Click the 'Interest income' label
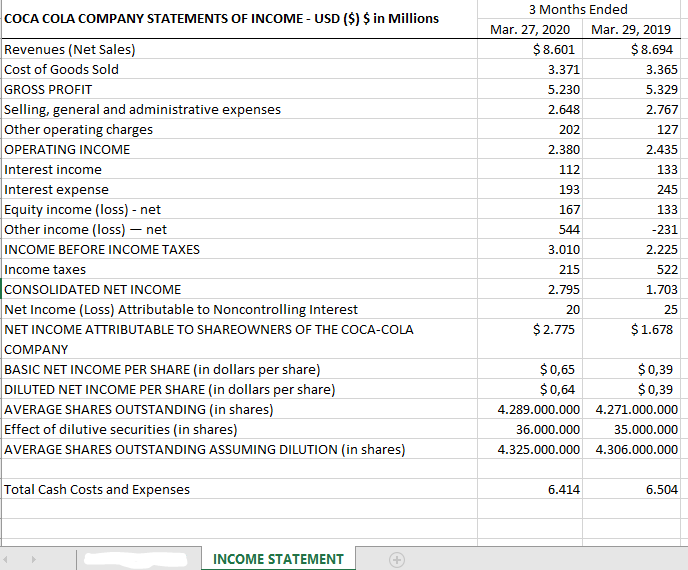 [53, 169]
